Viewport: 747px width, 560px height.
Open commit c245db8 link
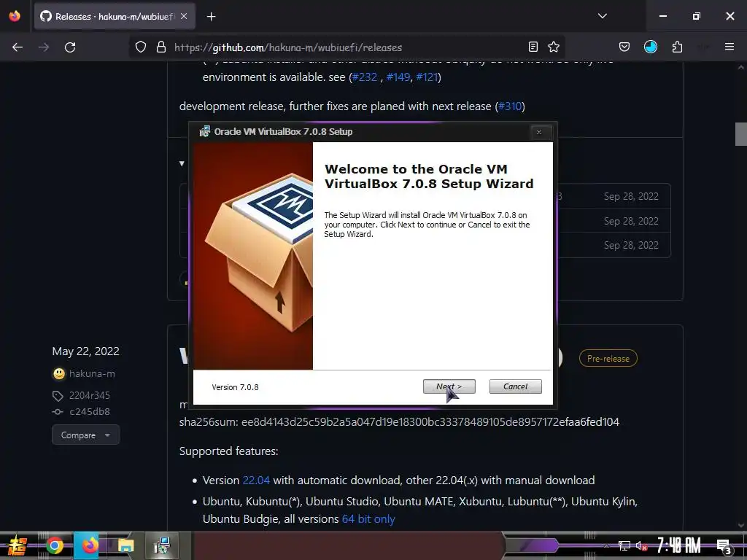tap(90, 411)
